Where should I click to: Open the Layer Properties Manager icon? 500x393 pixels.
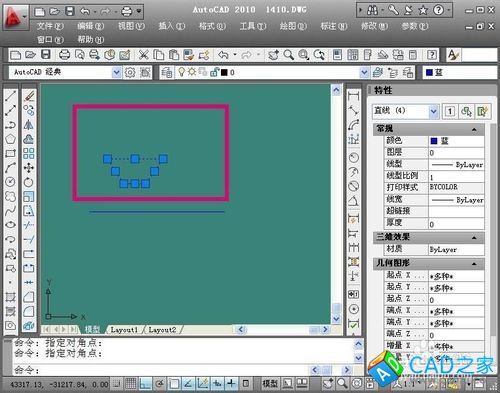click(x=167, y=72)
